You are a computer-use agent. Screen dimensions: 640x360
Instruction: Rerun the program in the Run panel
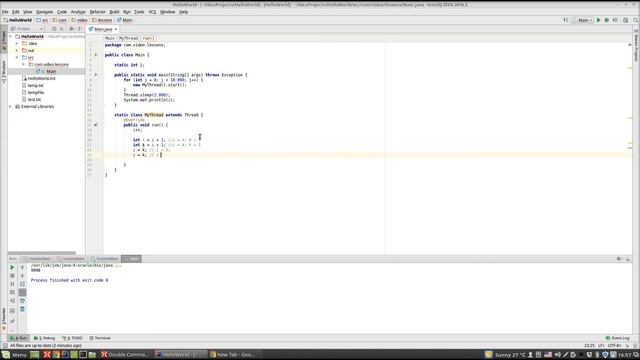point(12,267)
